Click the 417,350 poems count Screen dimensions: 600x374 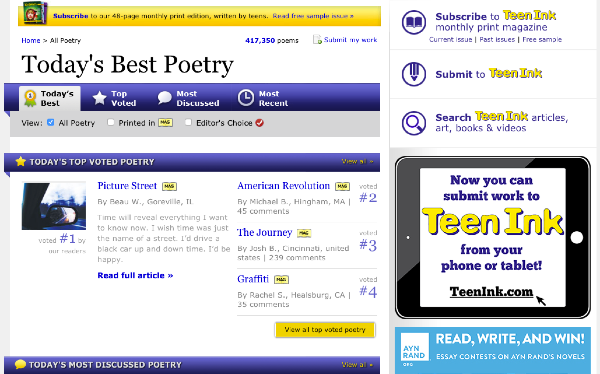click(272, 41)
